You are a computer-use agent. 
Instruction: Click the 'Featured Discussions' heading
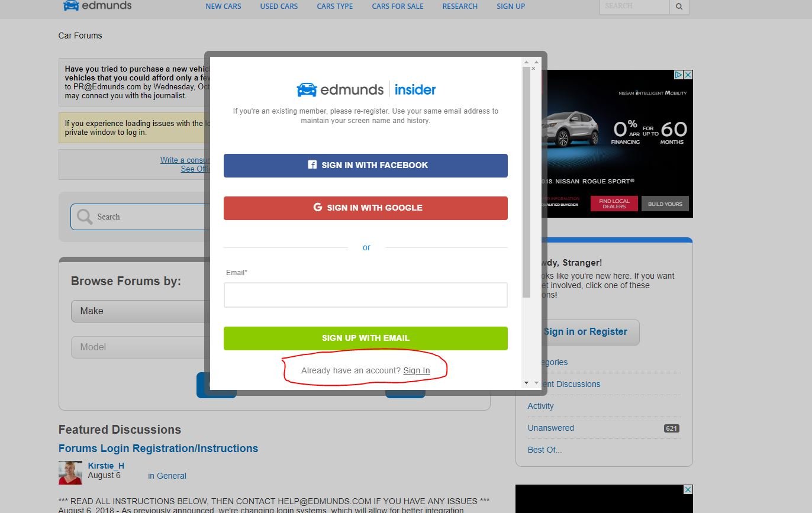pyautogui.click(x=120, y=430)
